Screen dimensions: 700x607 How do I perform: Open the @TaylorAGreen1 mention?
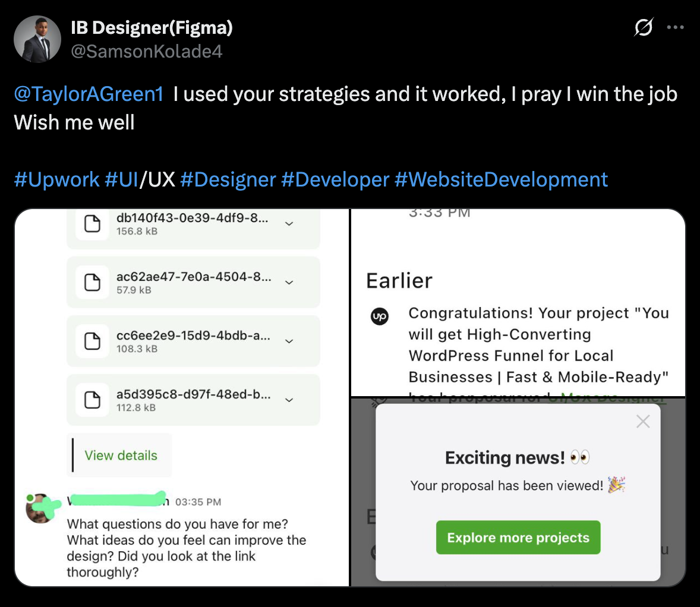(89, 94)
